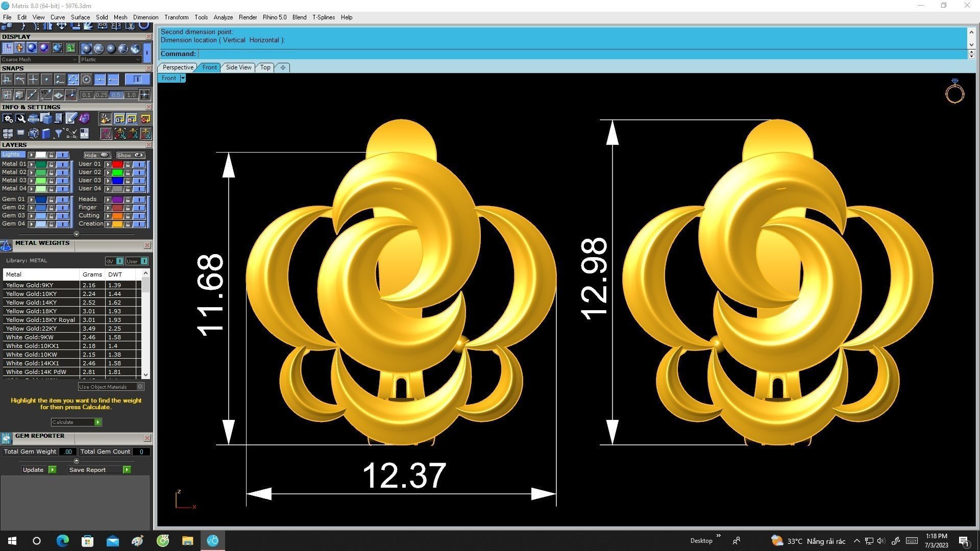Open the Coarse Mesh dropdown
Image resolution: width=980 pixels, height=551 pixels.
click(x=39, y=59)
